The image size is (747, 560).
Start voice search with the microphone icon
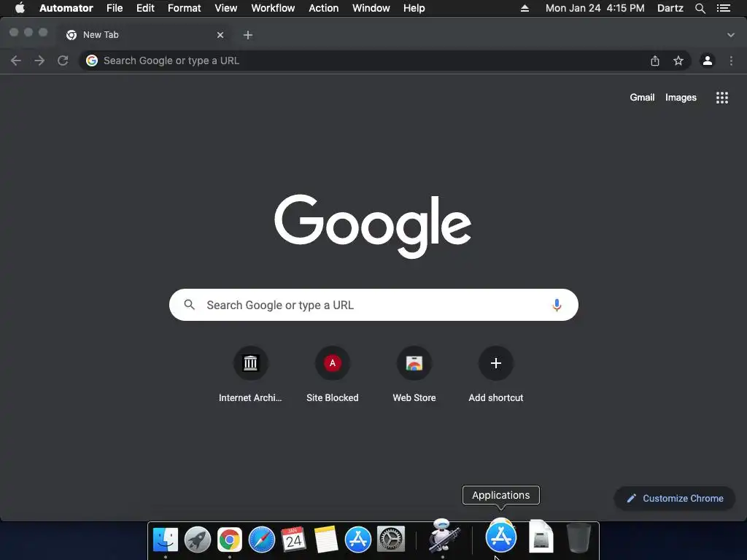pos(557,305)
